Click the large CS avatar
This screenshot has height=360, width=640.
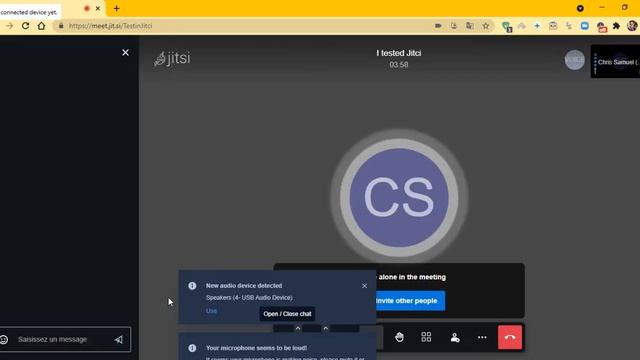click(399, 198)
